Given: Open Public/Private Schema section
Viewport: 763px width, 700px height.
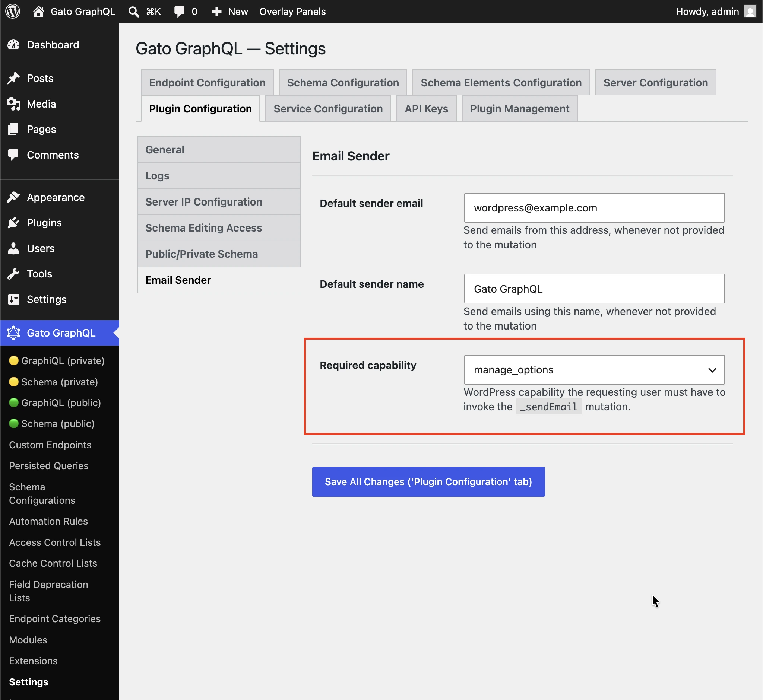Looking at the screenshot, I should 219,254.
